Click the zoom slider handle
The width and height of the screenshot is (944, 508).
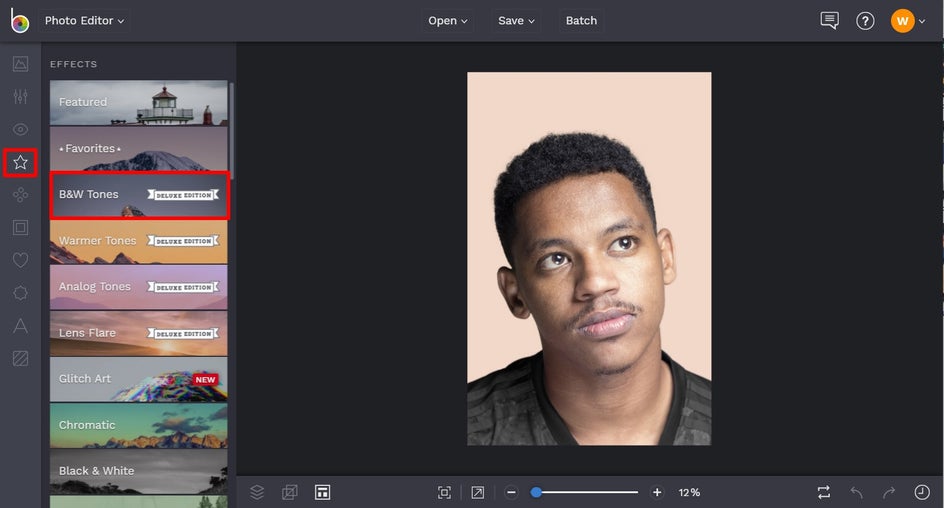click(536, 492)
